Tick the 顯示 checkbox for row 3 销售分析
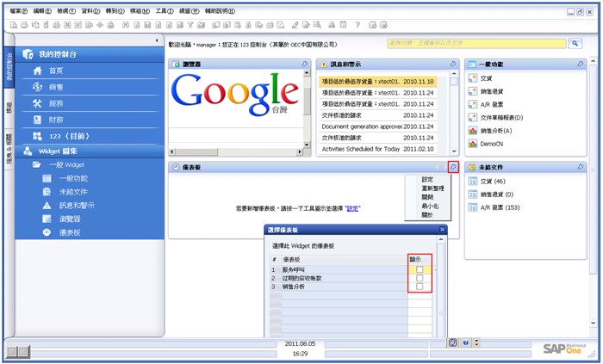The image size is (603, 364). [420, 287]
